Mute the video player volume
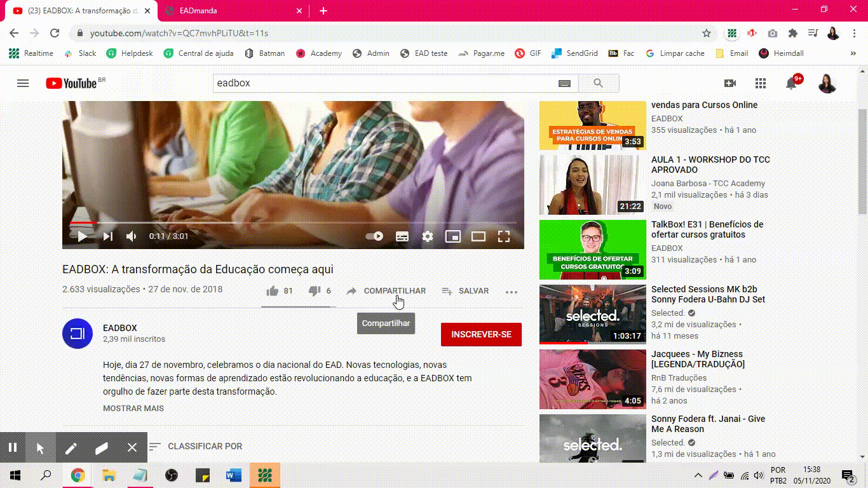The image size is (868, 488). pos(132,236)
